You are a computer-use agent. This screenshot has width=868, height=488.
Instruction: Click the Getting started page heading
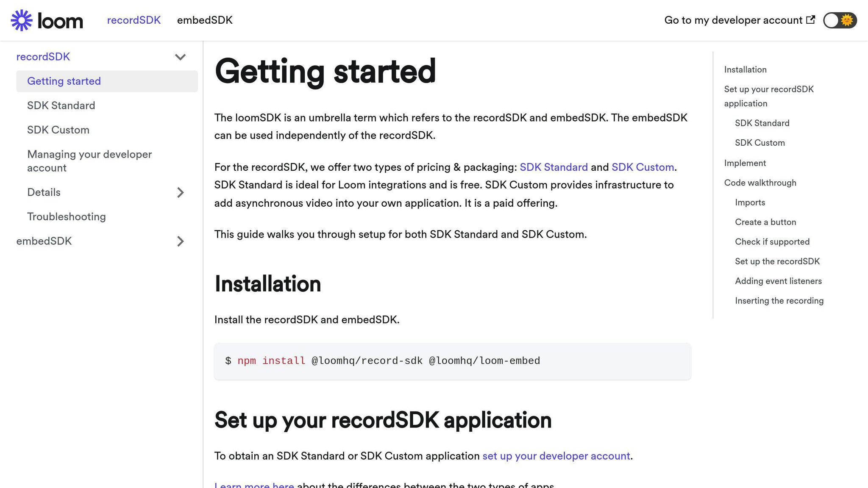click(325, 71)
